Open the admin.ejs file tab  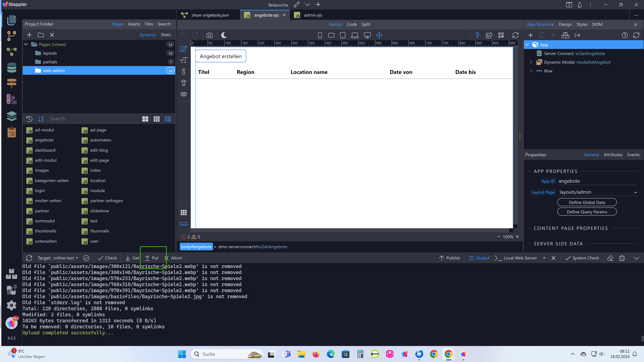point(313,15)
